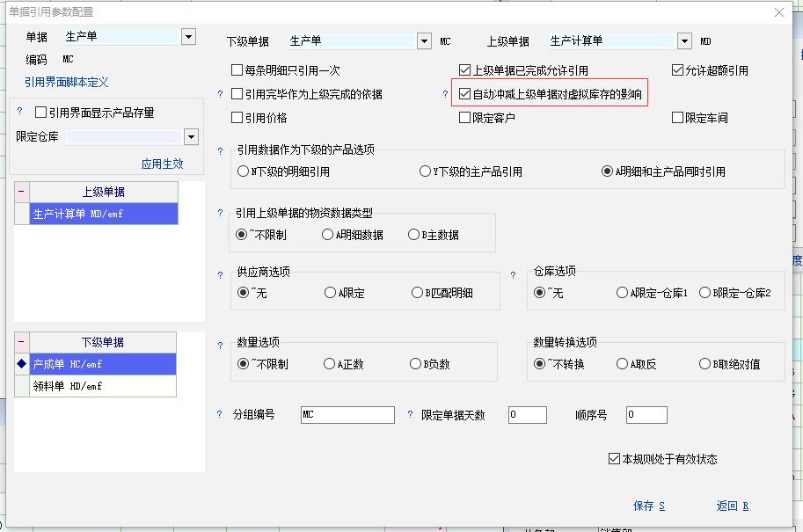This screenshot has width=803, height=532.
Task: Open the 单据 生产单 dropdown
Action: pyautogui.click(x=188, y=37)
